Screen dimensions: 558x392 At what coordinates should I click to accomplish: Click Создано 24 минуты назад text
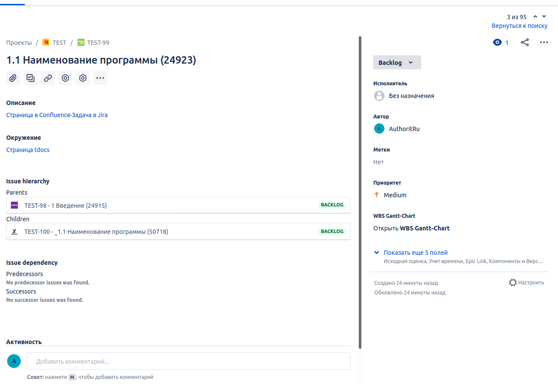[406, 283]
